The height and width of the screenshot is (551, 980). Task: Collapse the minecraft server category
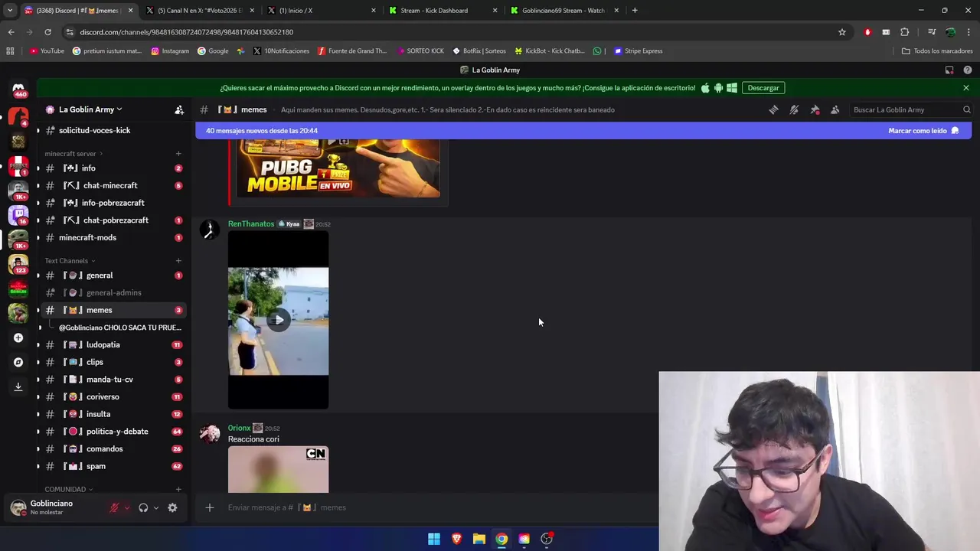click(73, 154)
